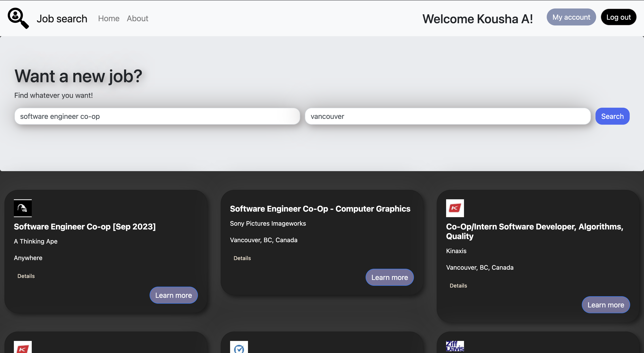
Task: Click the Ziff Davis company logo
Action: point(455,347)
